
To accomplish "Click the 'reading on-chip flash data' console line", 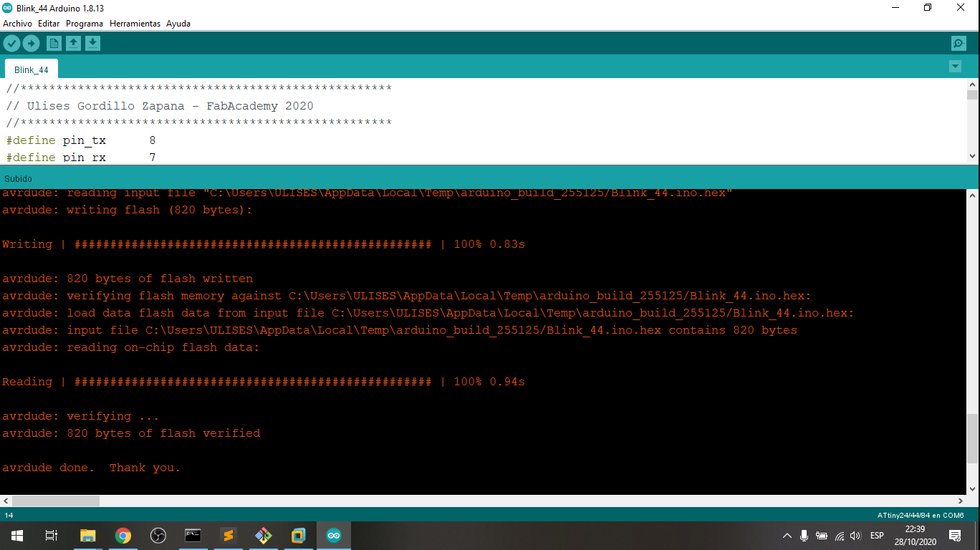I will coord(131,347).
